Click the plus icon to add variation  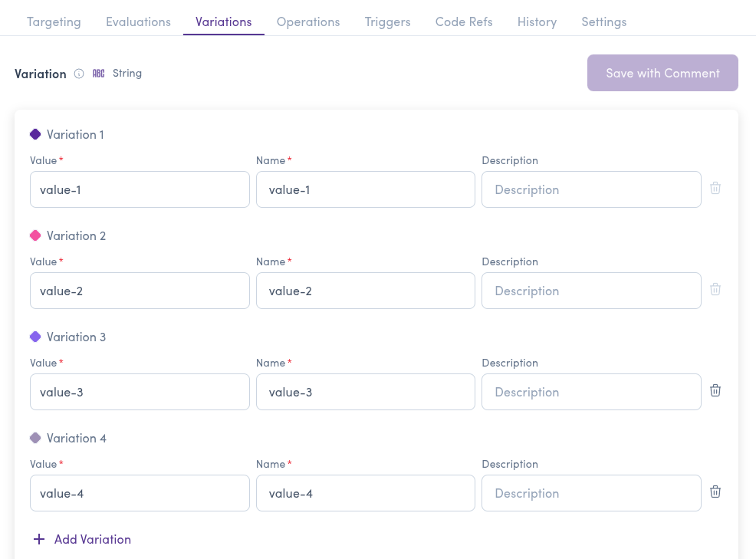click(x=39, y=539)
